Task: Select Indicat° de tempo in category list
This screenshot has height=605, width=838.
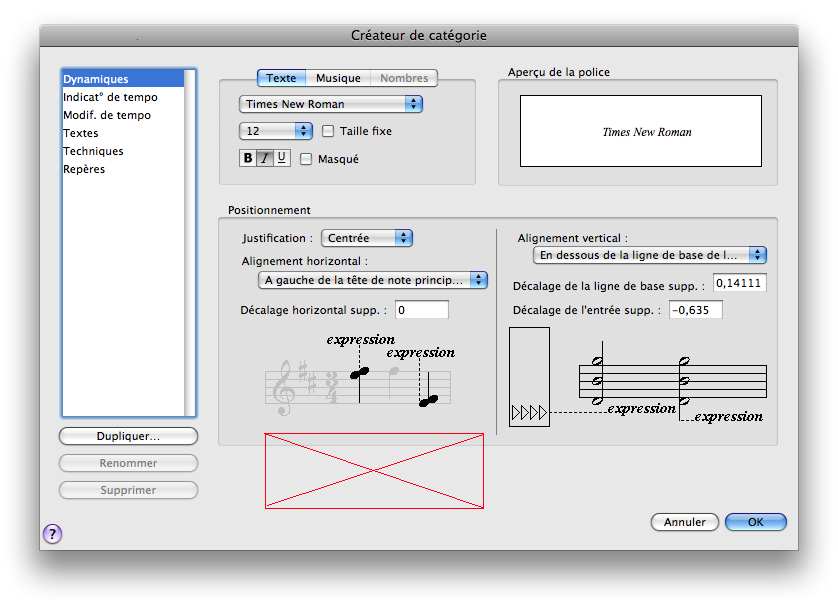Action: [x=110, y=97]
